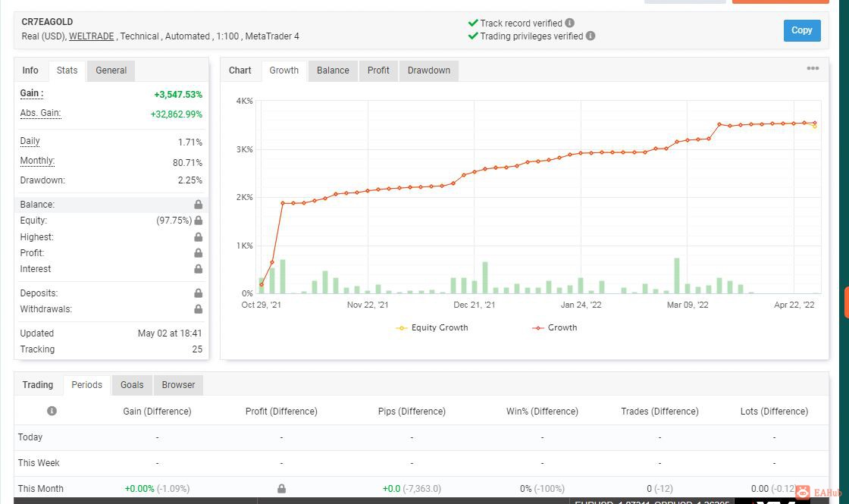Switch to the Drawdown chart tab
The width and height of the screenshot is (849, 504).
click(x=429, y=70)
